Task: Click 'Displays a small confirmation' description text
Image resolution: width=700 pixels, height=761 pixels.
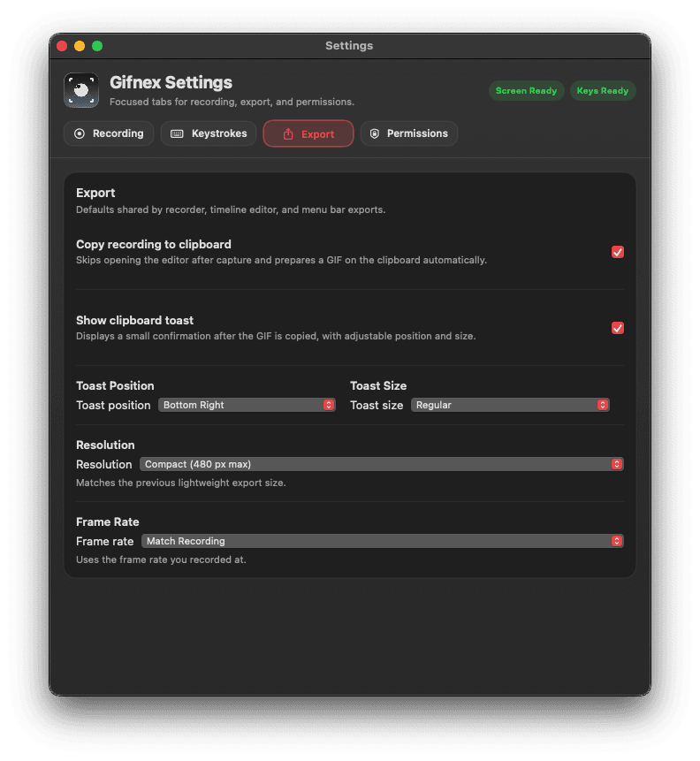Action: coord(276,336)
